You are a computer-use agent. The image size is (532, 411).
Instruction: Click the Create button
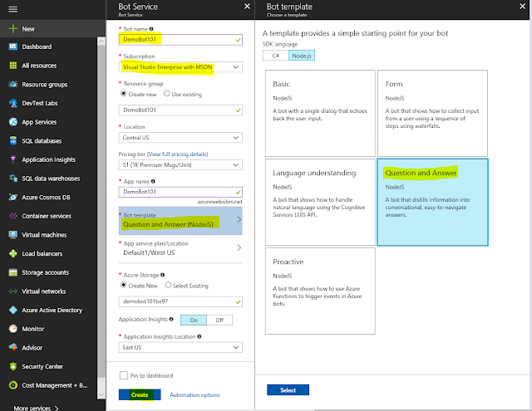pos(140,394)
